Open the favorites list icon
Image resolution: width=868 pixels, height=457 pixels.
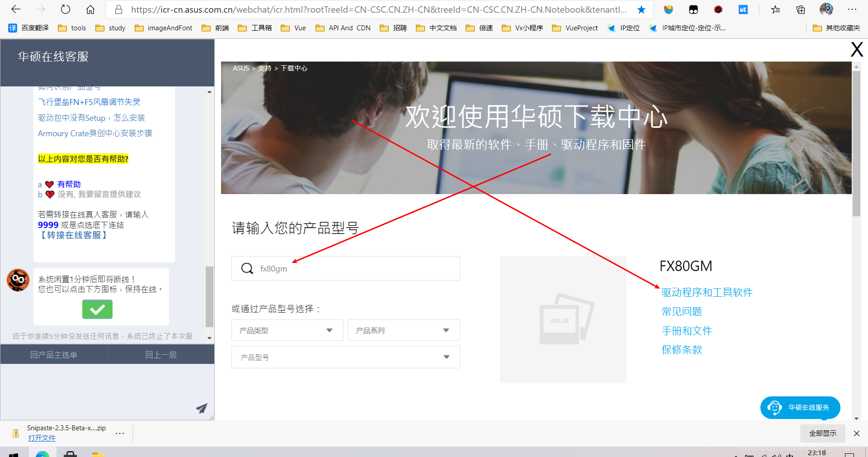(775, 10)
